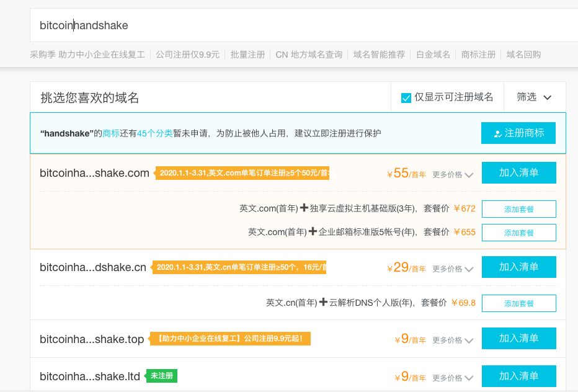Click the plus icon in the 云解析DNS package row
Image resolution: width=578 pixels, height=392 pixels.
coord(323,302)
